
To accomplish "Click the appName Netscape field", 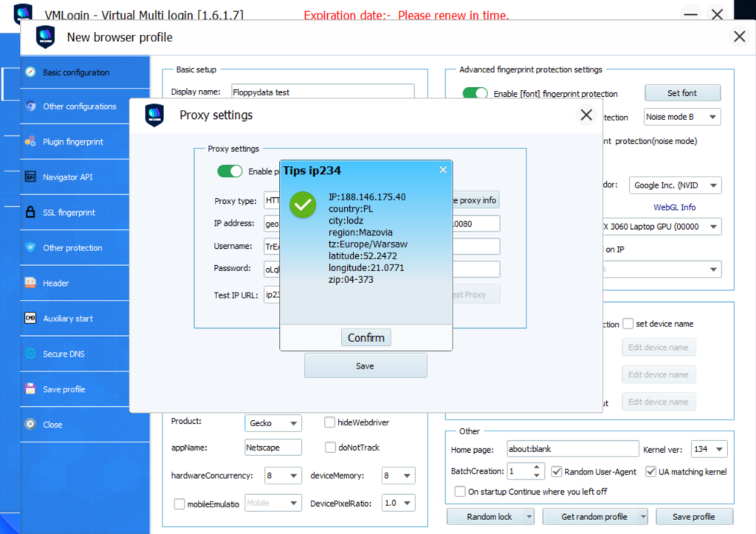I will 273,447.
